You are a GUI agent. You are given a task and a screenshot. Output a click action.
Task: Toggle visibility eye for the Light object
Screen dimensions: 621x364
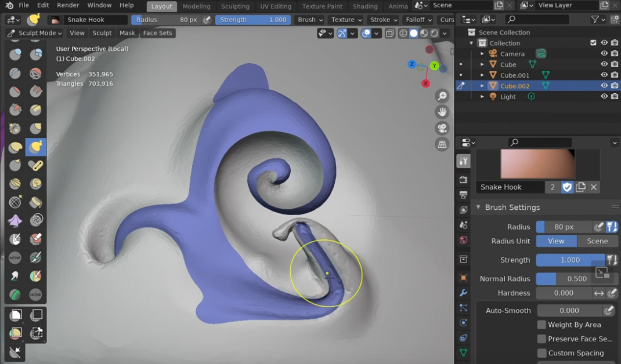point(604,96)
